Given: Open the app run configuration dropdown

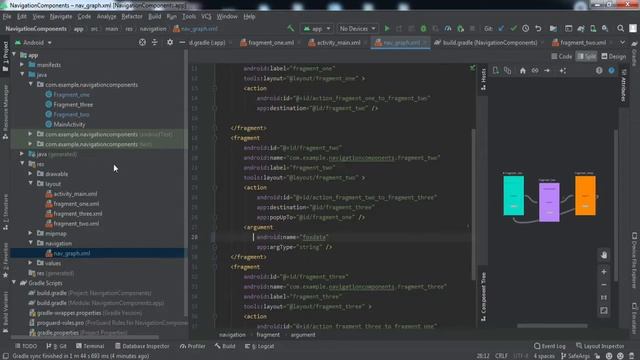Looking at the screenshot, I should pyautogui.click(x=316, y=29).
